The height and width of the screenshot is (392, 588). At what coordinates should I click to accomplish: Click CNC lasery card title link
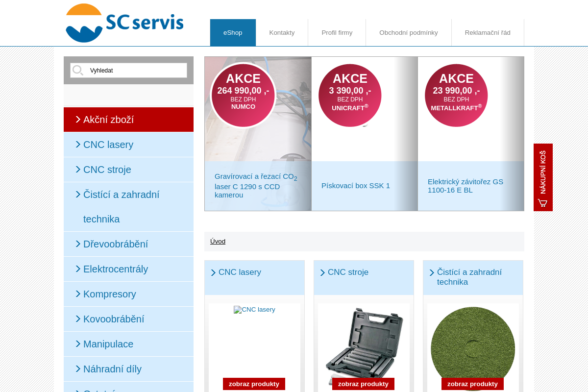[x=240, y=272]
